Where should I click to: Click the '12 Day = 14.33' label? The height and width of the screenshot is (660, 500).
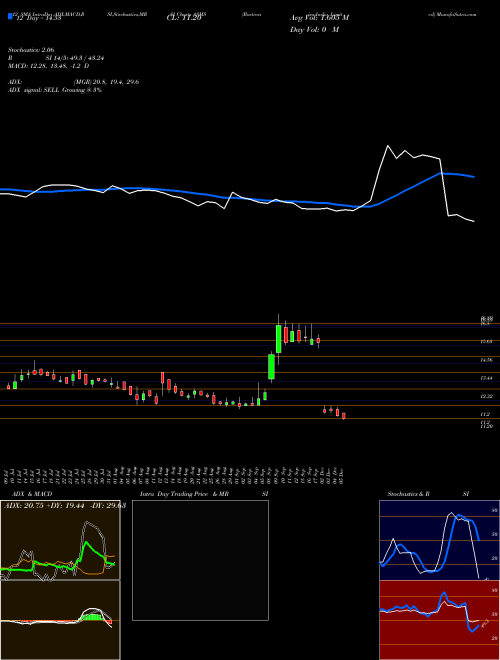pyautogui.click(x=37, y=18)
